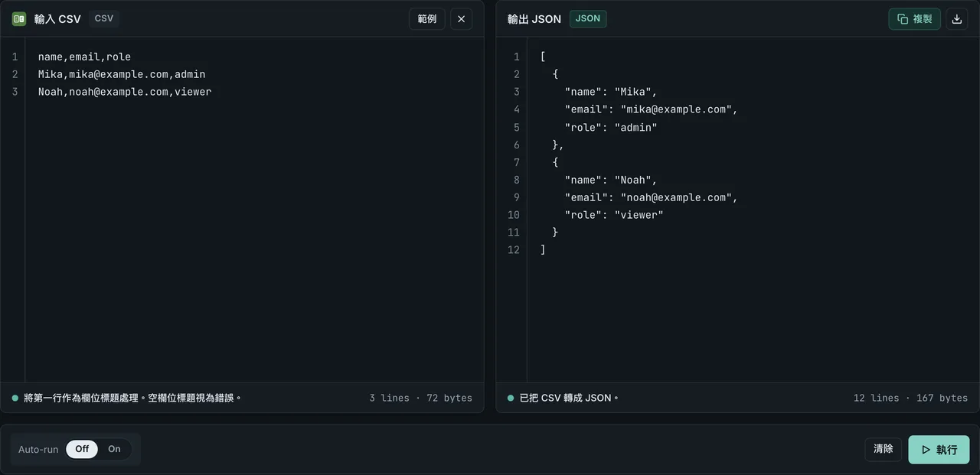Switch Auto-run to Off
Screen dimensions: 980x475
82,449
